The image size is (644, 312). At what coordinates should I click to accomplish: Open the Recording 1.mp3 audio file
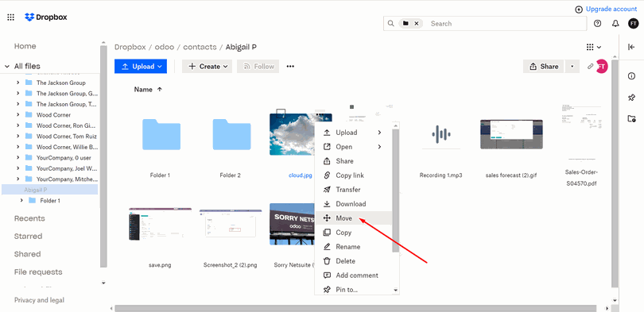tap(441, 134)
